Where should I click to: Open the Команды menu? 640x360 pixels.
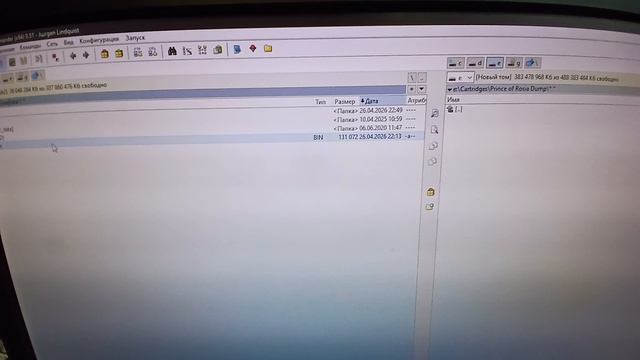click(30, 47)
